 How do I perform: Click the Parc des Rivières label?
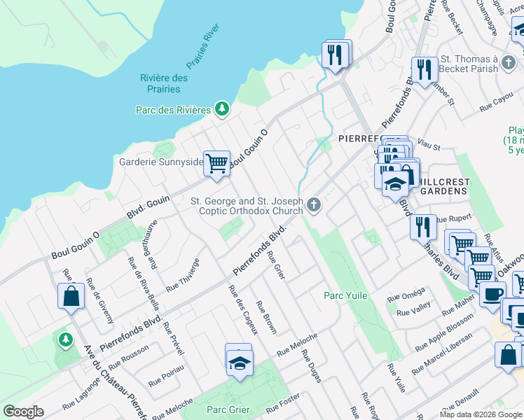point(173,110)
